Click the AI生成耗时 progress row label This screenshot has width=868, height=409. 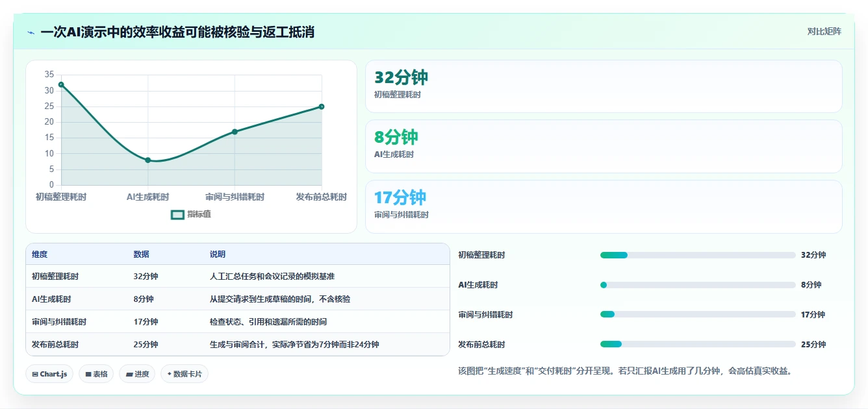pos(478,285)
